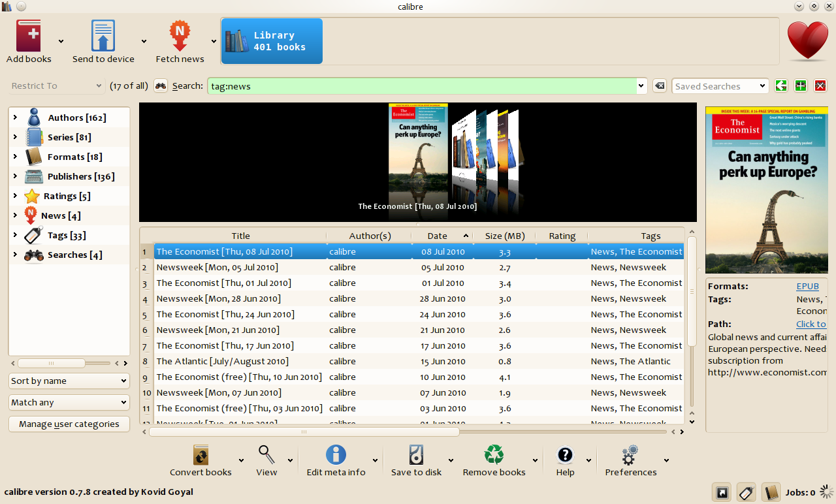Viewport: 836px width, 504px height.
Task: Sort by the Author(s) column header
Action: tap(370, 236)
